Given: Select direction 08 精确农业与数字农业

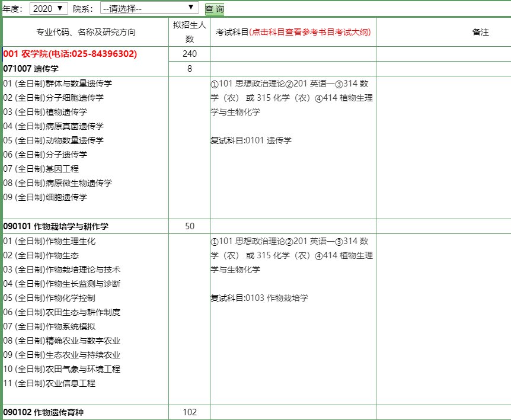Looking at the screenshot, I should click(62, 341).
